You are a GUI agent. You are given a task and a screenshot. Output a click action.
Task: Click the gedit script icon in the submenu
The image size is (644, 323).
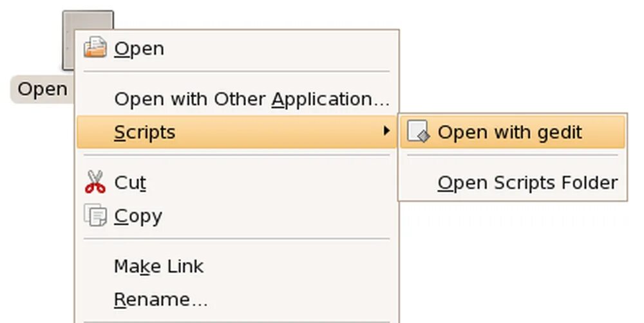pyautogui.click(x=419, y=131)
